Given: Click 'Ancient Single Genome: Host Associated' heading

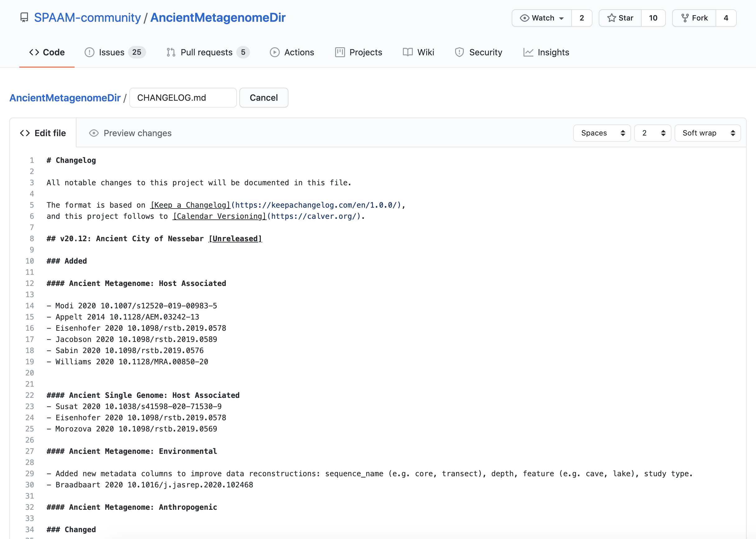Looking at the screenshot, I should [x=143, y=395].
